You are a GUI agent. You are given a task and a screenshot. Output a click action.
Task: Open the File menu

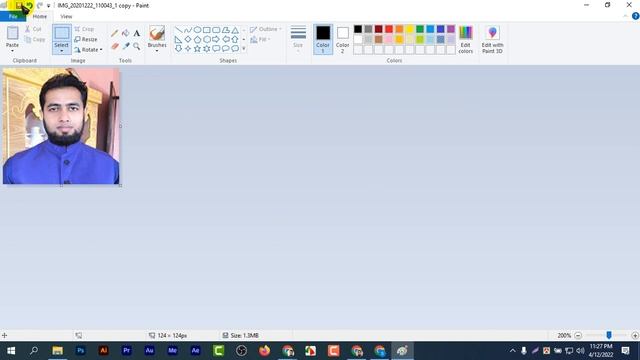pos(13,16)
